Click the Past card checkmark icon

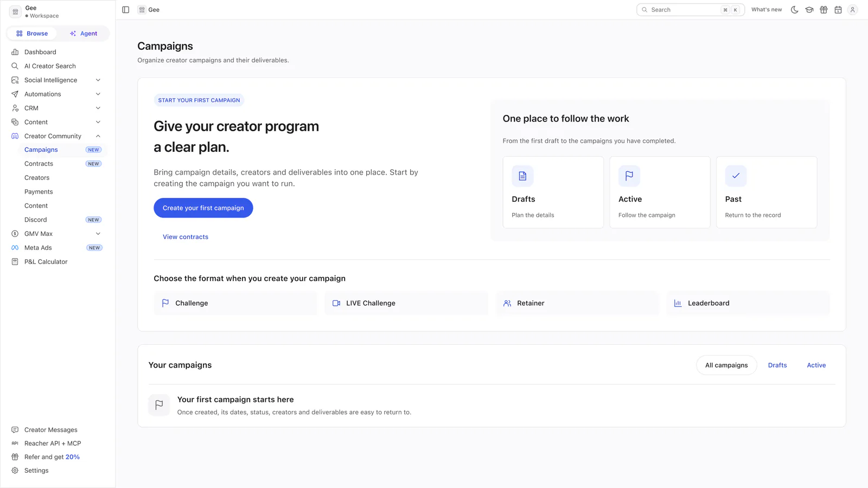tap(736, 176)
